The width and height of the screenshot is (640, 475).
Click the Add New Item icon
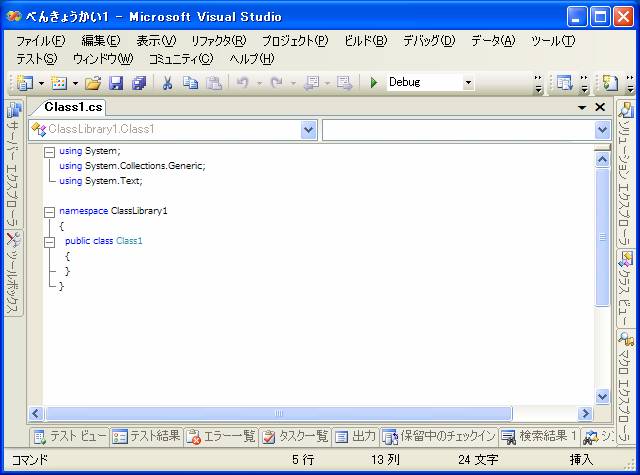(59, 83)
